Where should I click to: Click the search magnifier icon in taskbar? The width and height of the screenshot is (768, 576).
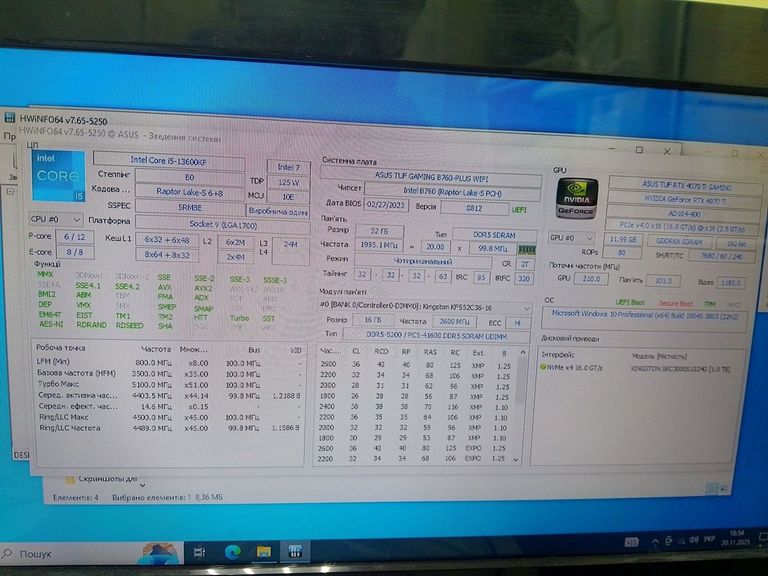7,553
